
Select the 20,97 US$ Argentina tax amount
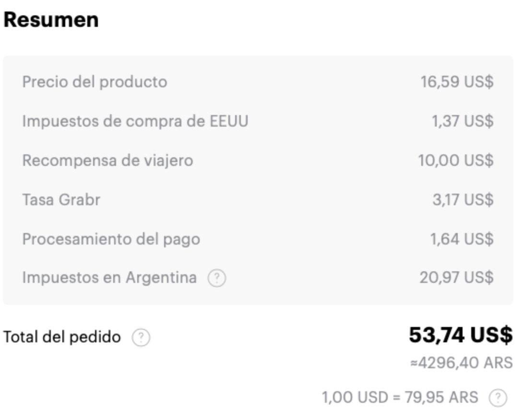[x=456, y=277]
